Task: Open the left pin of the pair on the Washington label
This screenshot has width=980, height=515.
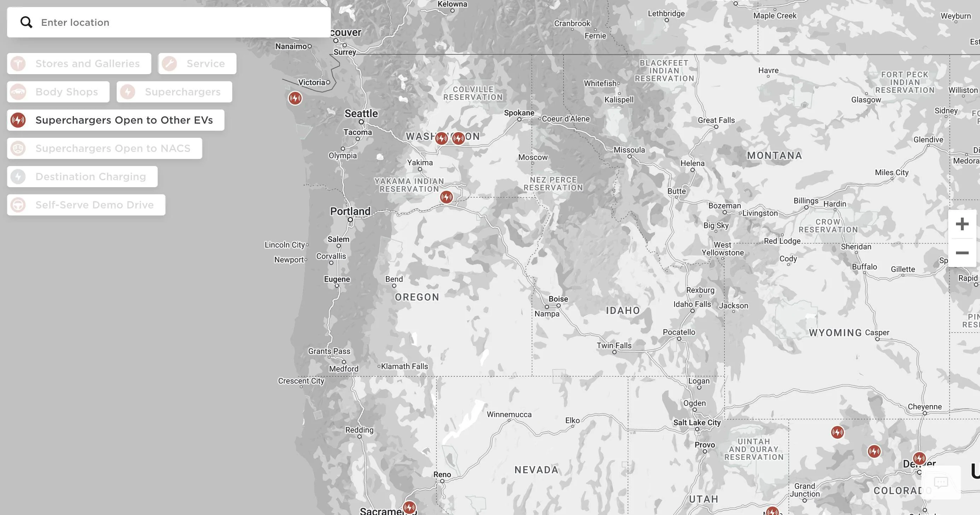Action: click(442, 138)
